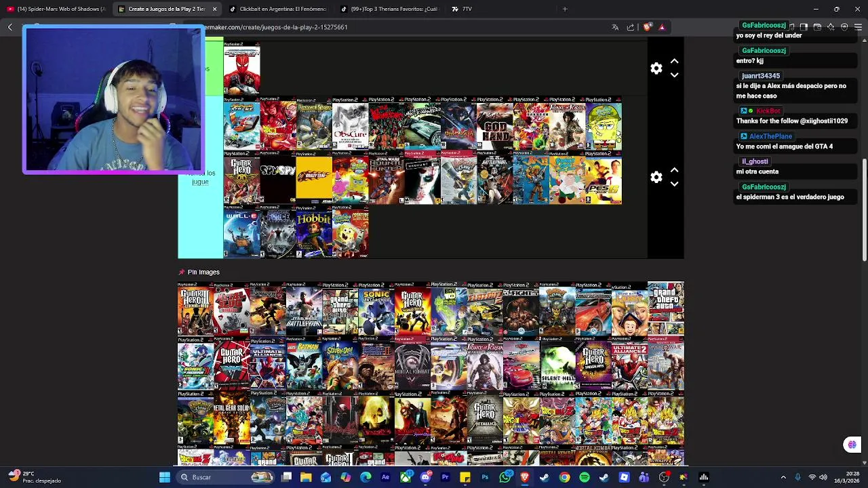This screenshot has height=488, width=868.
Task: Move the top tier row up
Action: pos(674,61)
